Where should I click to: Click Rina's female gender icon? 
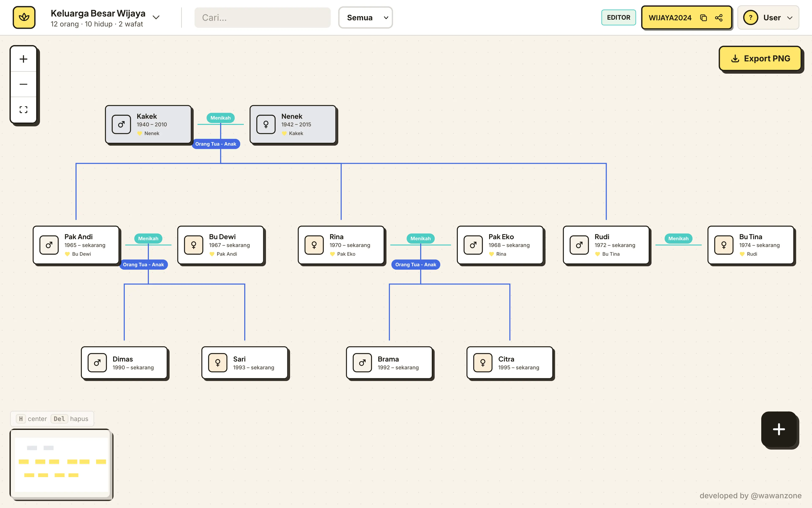pos(314,245)
